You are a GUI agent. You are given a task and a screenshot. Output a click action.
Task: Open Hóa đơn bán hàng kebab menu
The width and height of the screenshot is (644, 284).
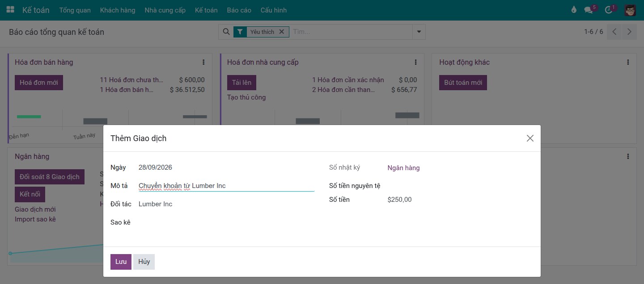[x=203, y=62]
